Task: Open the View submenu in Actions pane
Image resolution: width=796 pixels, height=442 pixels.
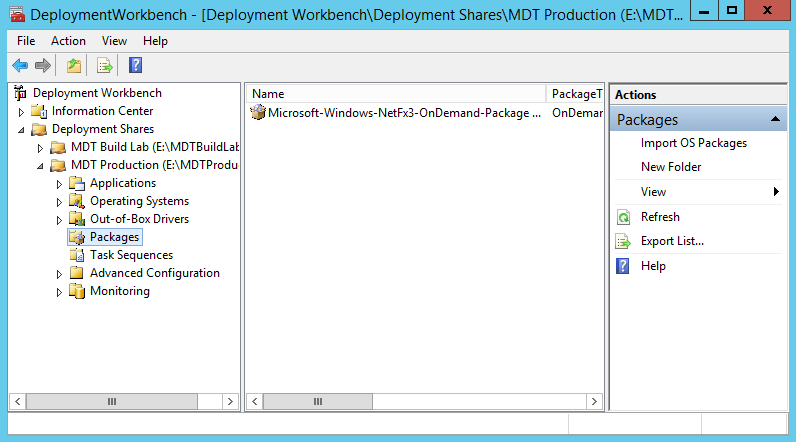Action: click(653, 192)
